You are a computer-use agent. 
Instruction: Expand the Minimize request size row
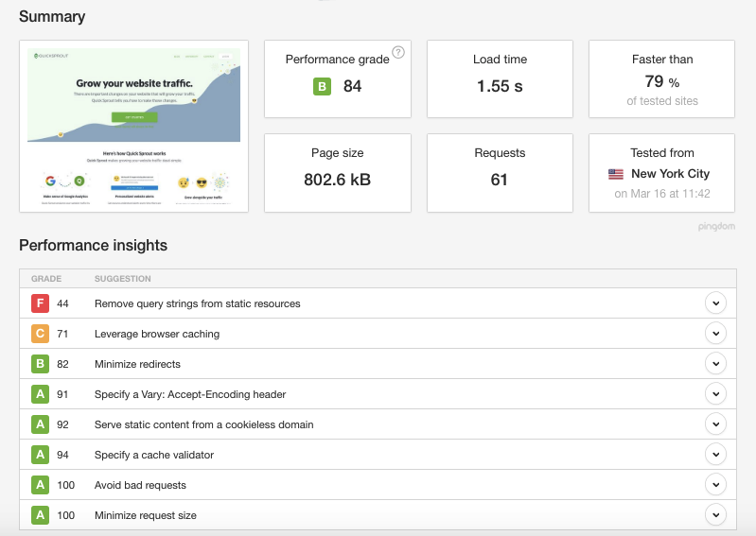coord(715,515)
